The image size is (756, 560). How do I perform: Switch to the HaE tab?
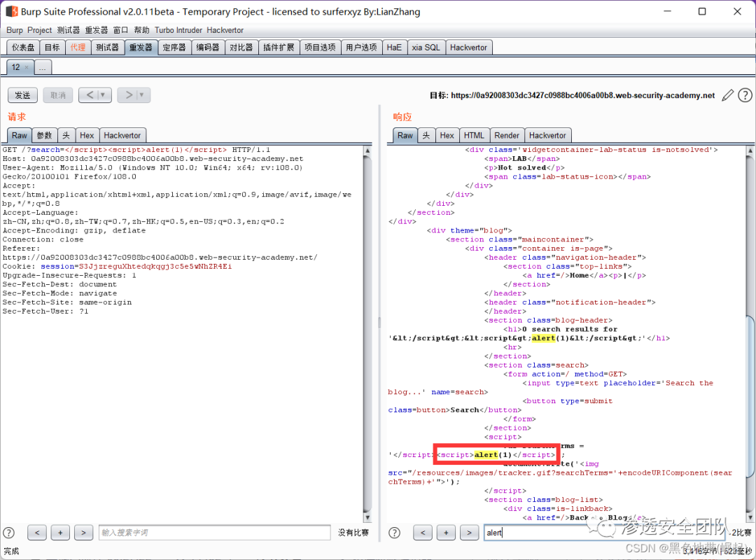(394, 48)
